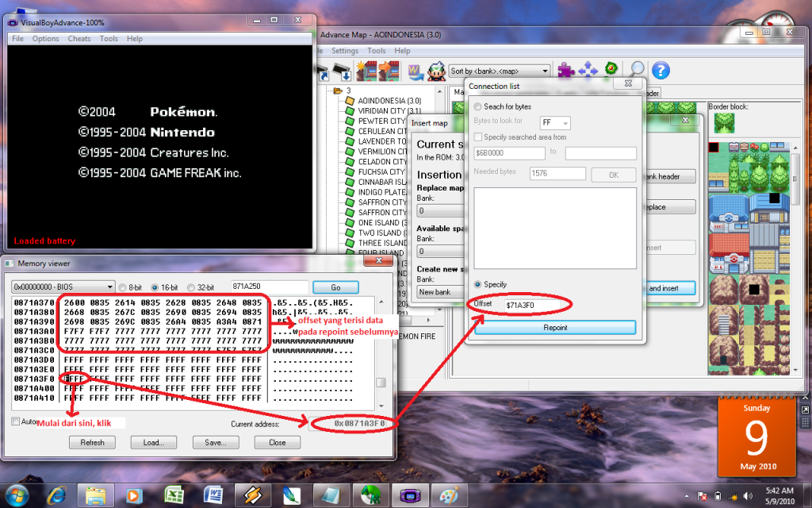The height and width of the screenshot is (508, 812).
Task: Open the 0x00000000 - BIOS memory region dropdown
Action: tap(63, 287)
